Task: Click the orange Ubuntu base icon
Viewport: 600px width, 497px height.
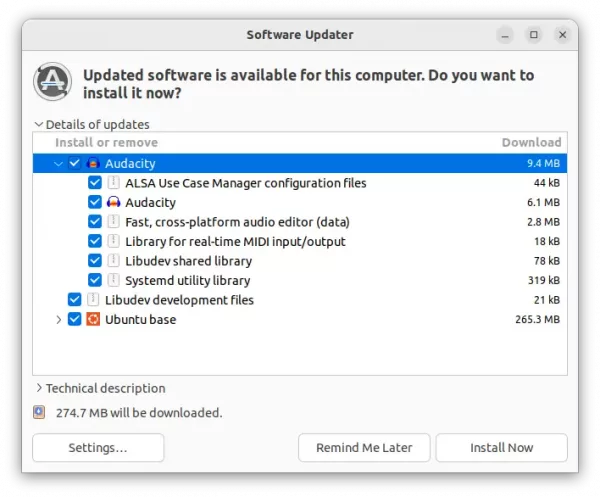Action: coord(93,319)
